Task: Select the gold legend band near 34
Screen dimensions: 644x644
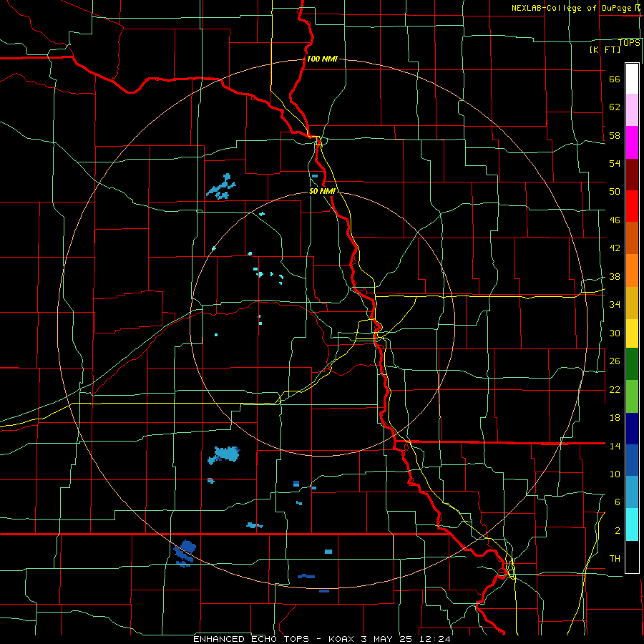Action: pyautogui.click(x=632, y=303)
